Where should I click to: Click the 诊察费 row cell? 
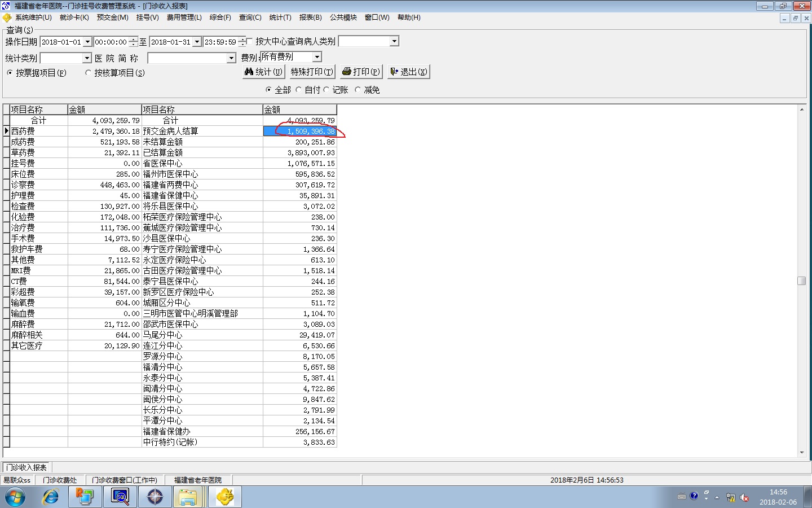tap(38, 185)
